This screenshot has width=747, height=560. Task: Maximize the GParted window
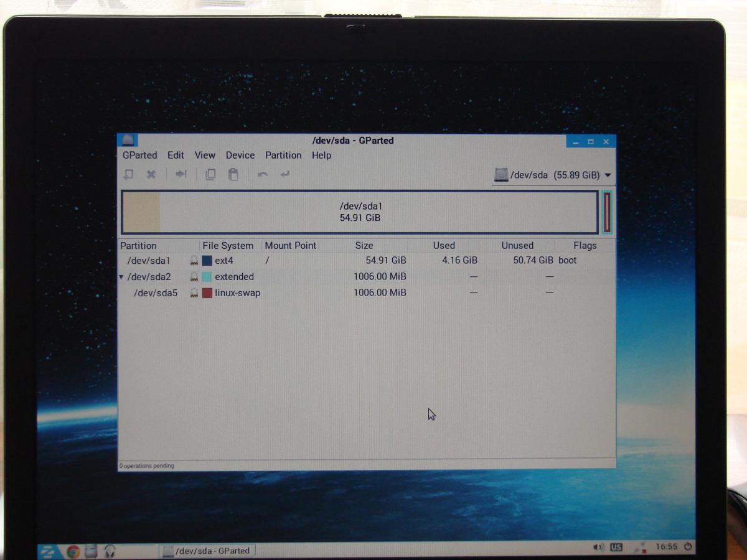591,142
